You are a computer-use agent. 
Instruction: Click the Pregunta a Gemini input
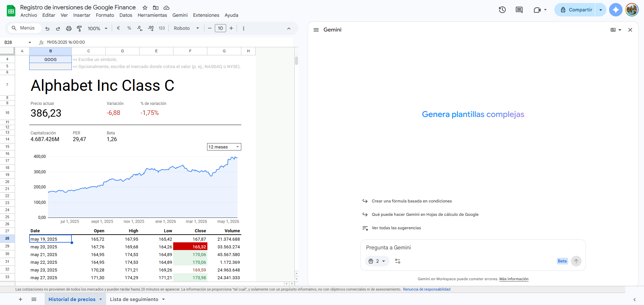point(473,248)
